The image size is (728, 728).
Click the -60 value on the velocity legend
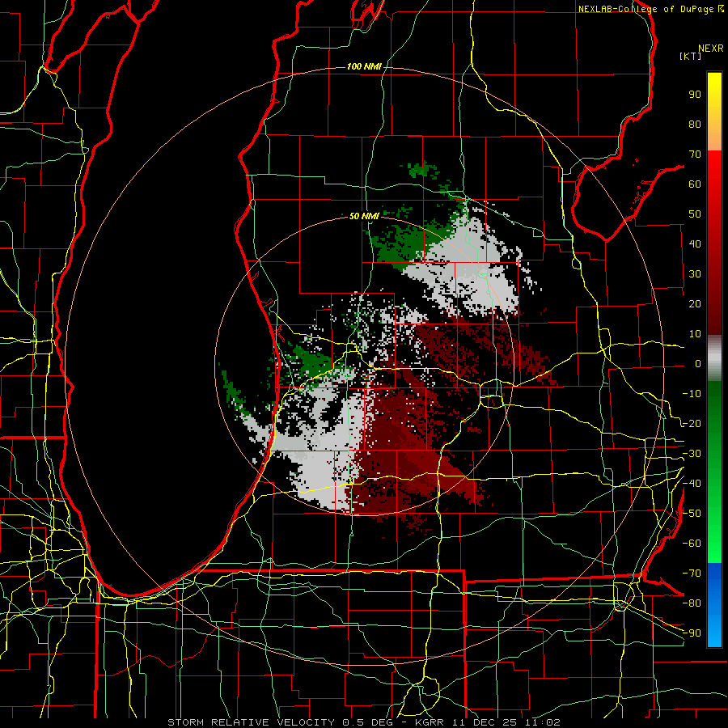(692, 544)
